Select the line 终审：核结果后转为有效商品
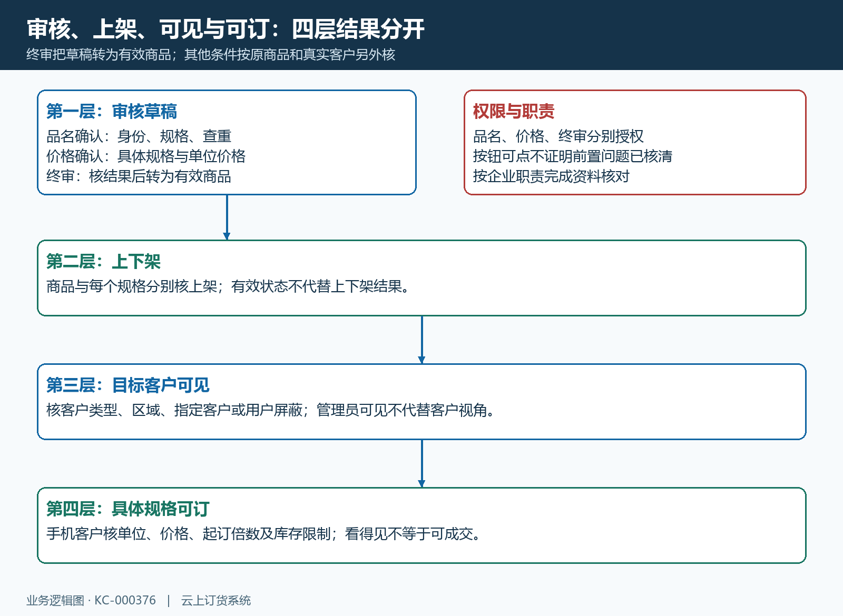The height and width of the screenshot is (616, 843). point(139,176)
